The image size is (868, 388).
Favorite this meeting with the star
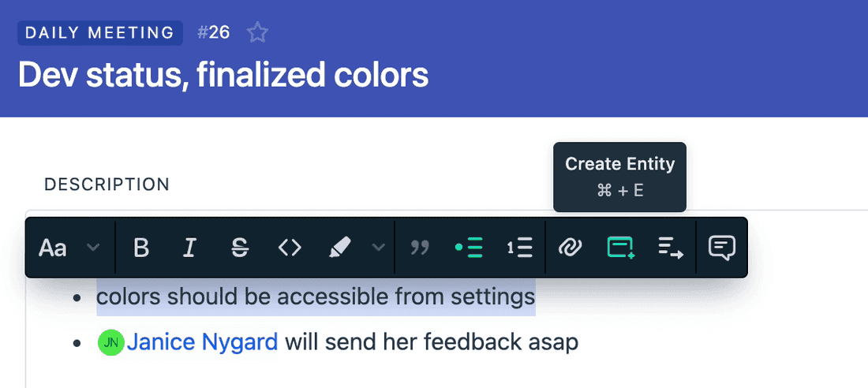coord(257,32)
